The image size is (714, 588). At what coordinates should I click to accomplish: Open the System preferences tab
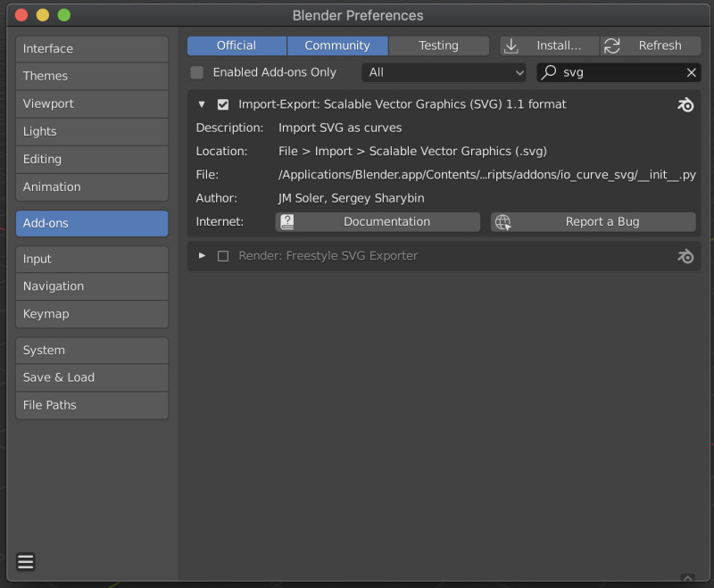point(92,351)
